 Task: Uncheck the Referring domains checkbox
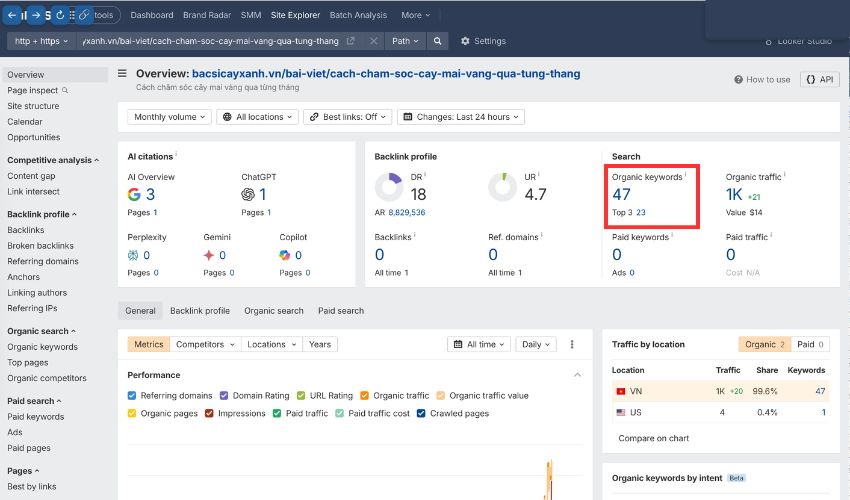[x=133, y=396]
